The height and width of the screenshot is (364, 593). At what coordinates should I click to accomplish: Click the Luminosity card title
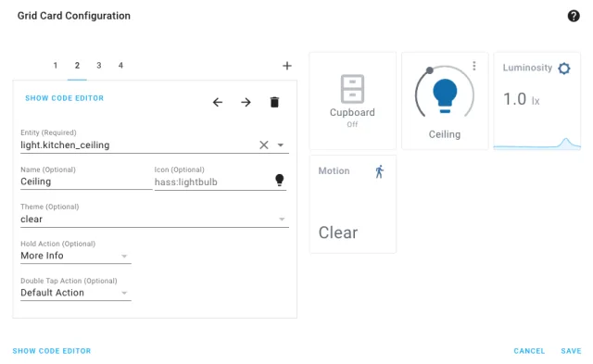tap(527, 68)
